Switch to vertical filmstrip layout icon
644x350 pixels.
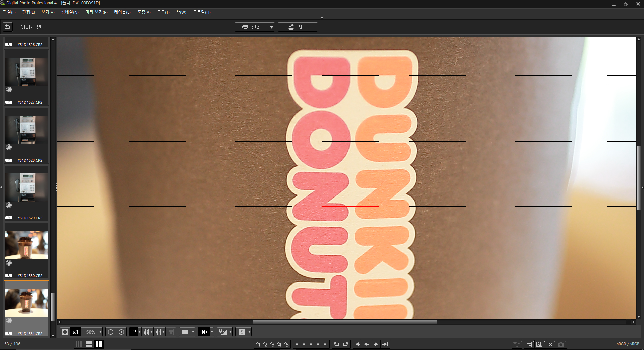tap(99, 344)
